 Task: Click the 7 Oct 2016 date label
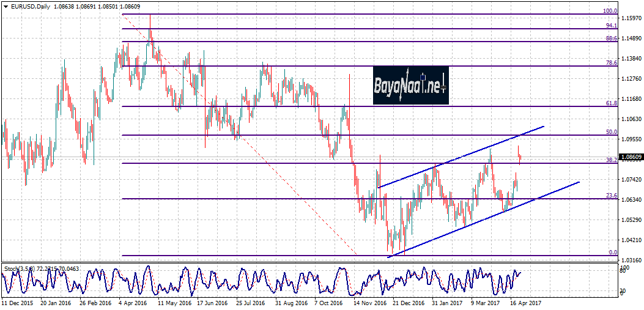328,302
